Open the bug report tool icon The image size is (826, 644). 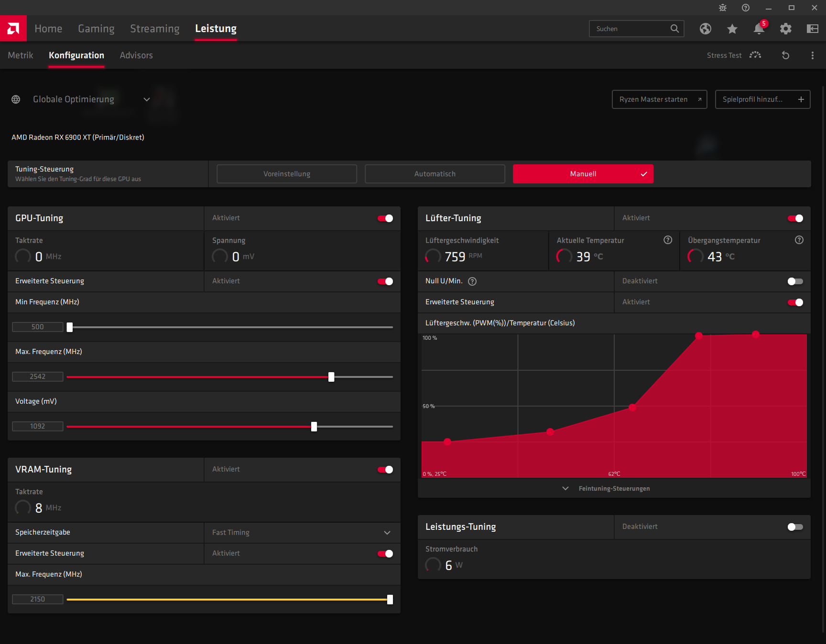coord(723,8)
